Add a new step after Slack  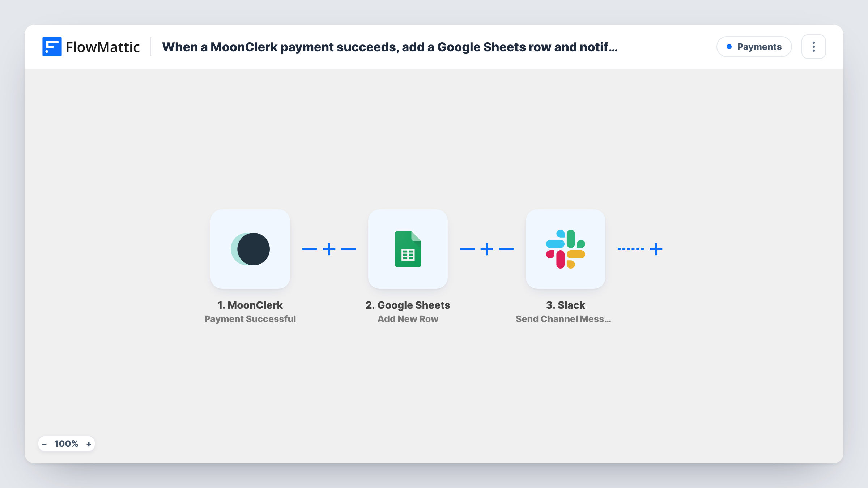[x=656, y=249]
